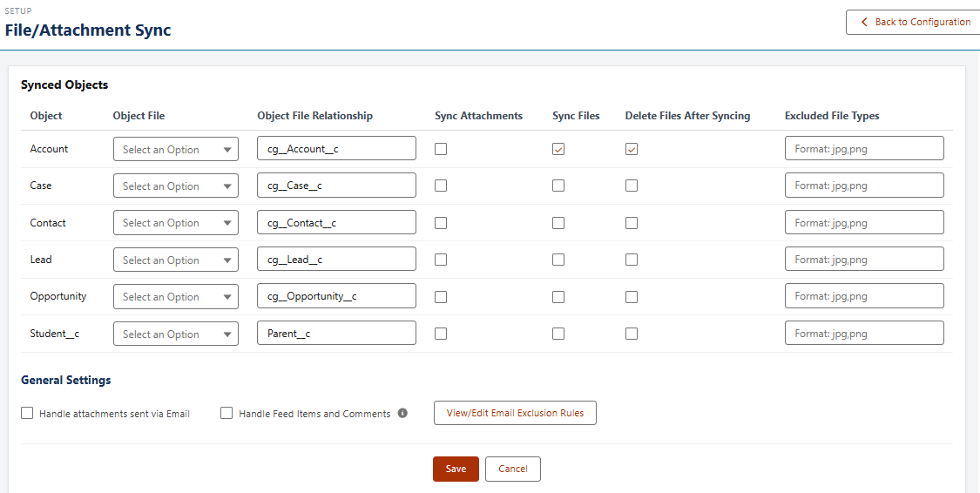Check Sync Attachments for Student__c
This screenshot has width=980, height=493.
441,334
